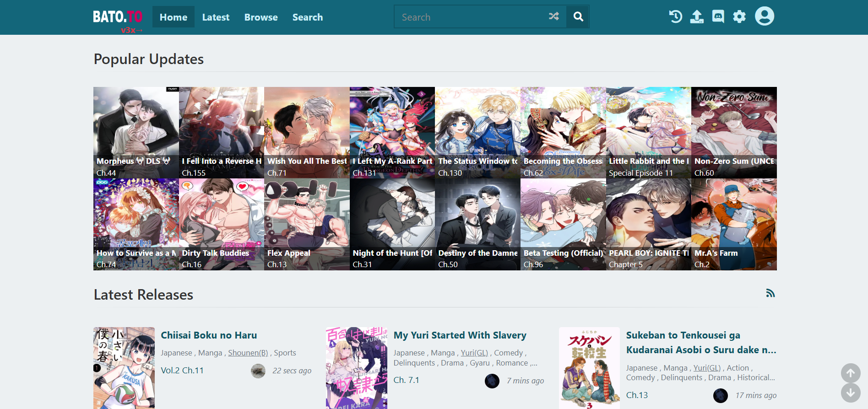This screenshot has height=409, width=868.
Task: Open How to Survive as a title
Action: pos(136,253)
